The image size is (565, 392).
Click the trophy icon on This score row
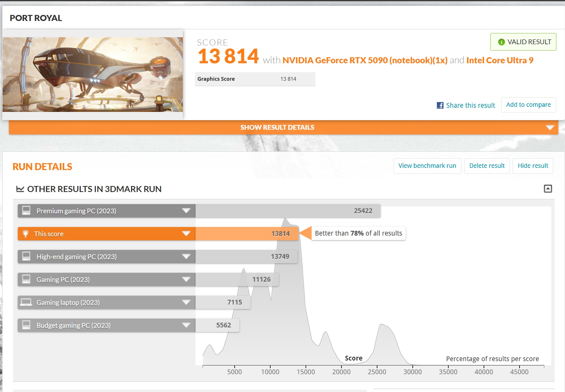26,234
